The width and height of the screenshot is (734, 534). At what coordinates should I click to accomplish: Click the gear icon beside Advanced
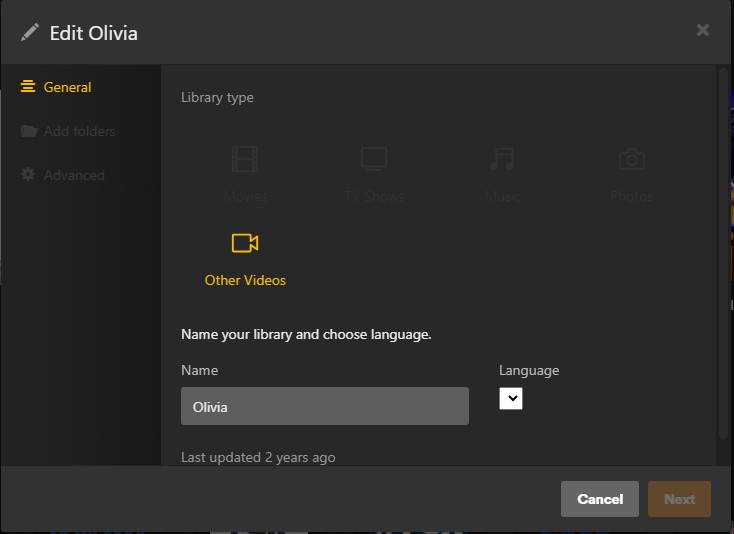(28, 175)
